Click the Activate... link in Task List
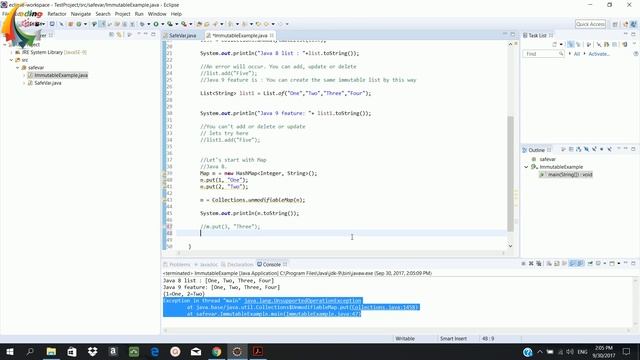This screenshot has width=640, height=360. coord(599,54)
